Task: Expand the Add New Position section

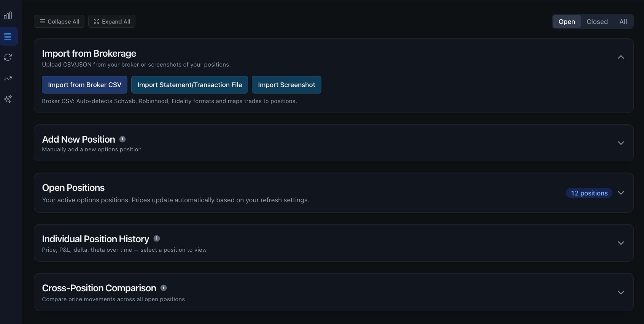Action: [x=621, y=143]
